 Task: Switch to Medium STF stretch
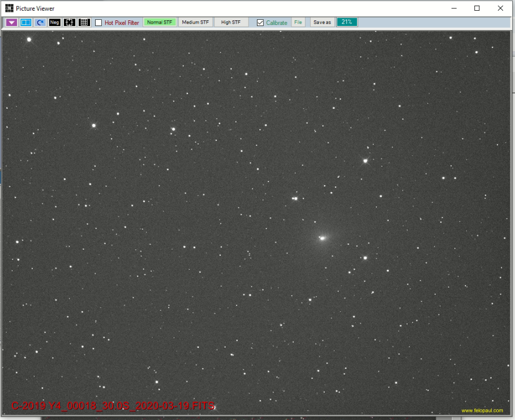pos(195,23)
